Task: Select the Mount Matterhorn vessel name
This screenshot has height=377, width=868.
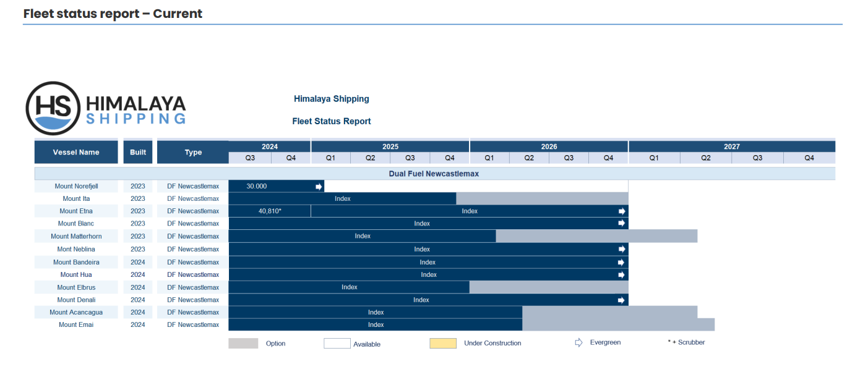Action: [x=76, y=236]
